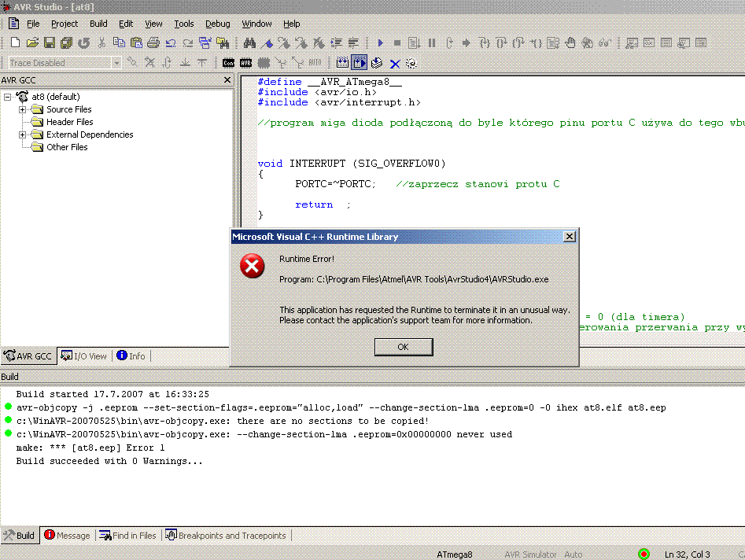Screen dimensions: 745x560
Task: Click the 'Build started 17.7.2007' line
Action: (112, 394)
